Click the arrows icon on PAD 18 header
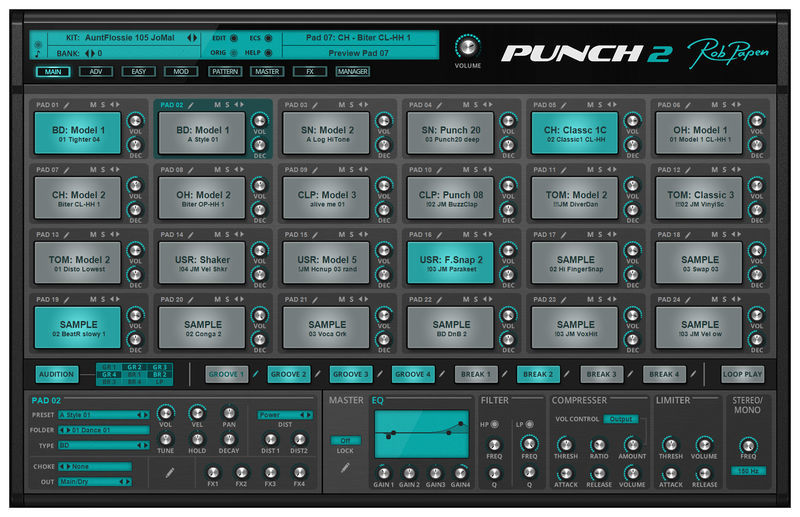This screenshot has width=800, height=517. click(736, 234)
